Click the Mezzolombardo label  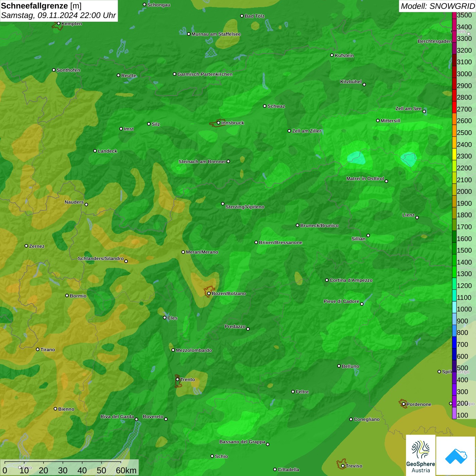point(194,350)
